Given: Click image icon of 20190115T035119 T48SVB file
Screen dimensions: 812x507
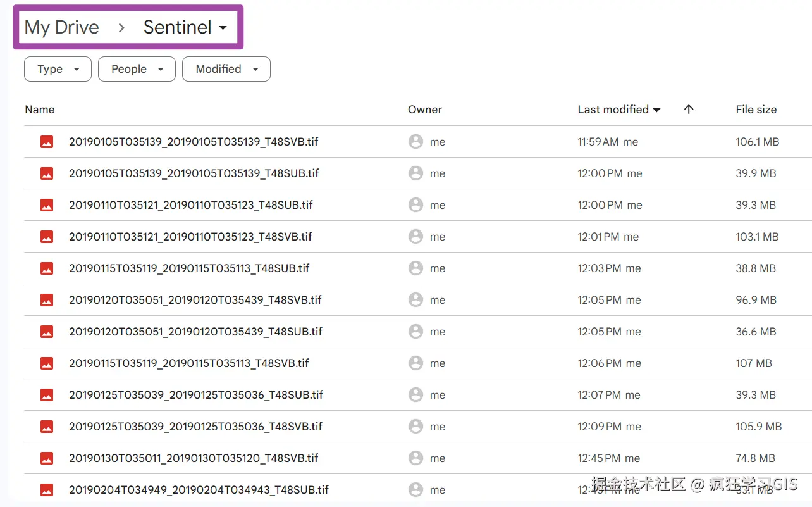Looking at the screenshot, I should pos(47,363).
